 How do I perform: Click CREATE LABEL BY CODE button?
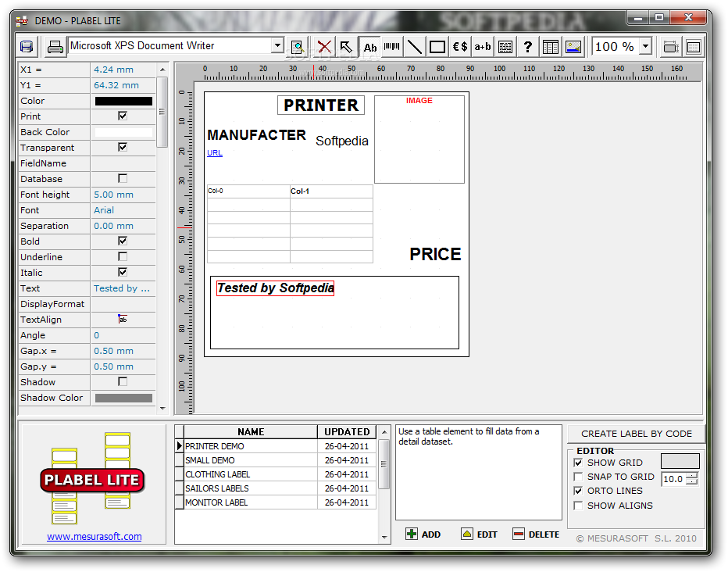pos(636,434)
